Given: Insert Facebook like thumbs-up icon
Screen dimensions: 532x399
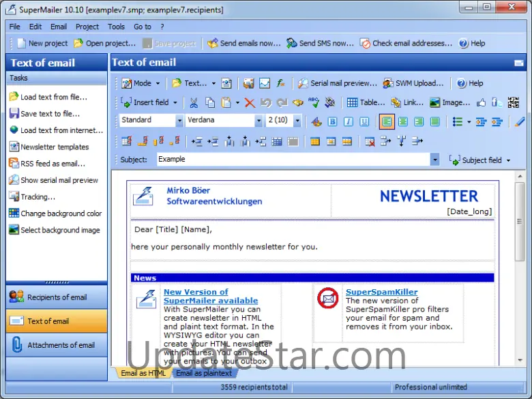Looking at the screenshot, I should pos(481,102).
